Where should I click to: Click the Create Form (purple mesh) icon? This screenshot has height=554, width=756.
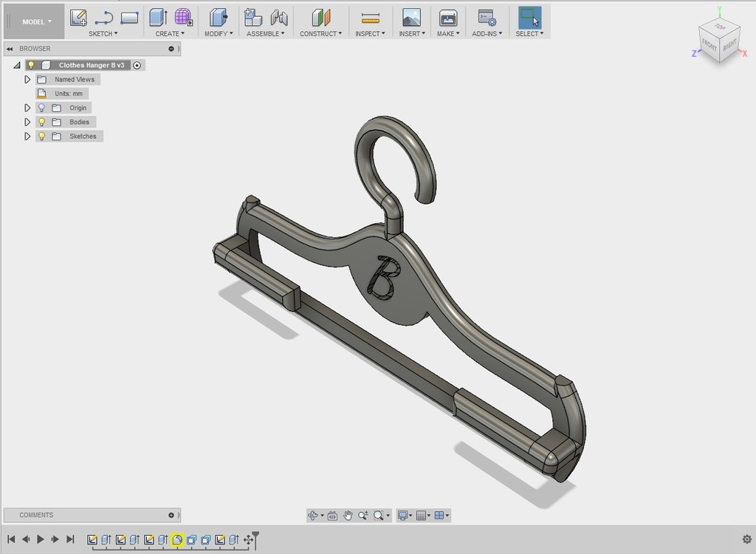[x=183, y=18]
